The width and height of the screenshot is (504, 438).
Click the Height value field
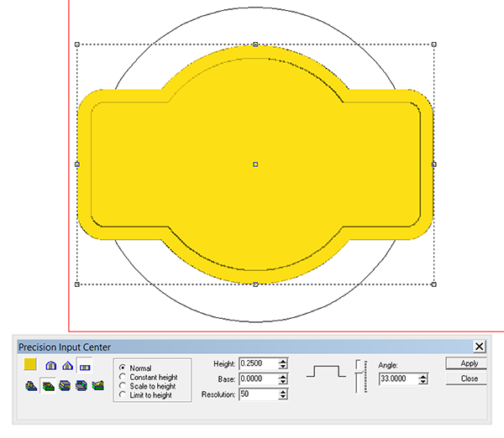point(259,363)
